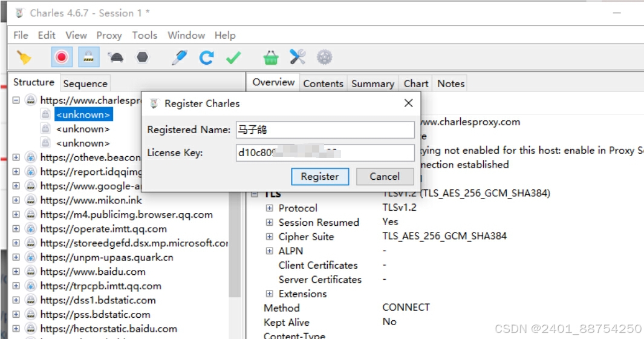Close the Register Charles dialog
Viewport: 644px width, 339px height.
point(408,104)
